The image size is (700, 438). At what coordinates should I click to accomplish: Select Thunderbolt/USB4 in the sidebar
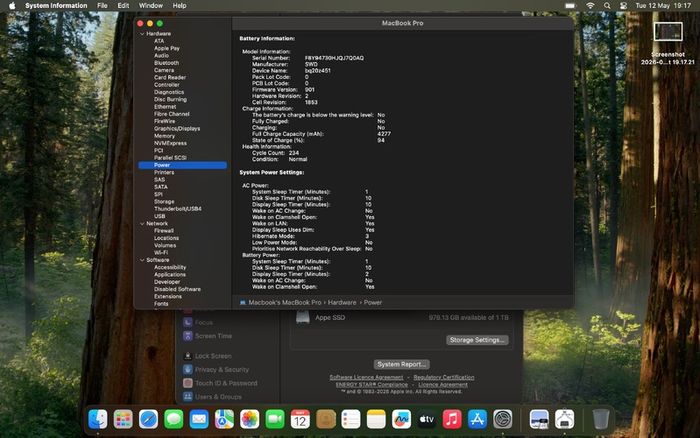[178, 209]
